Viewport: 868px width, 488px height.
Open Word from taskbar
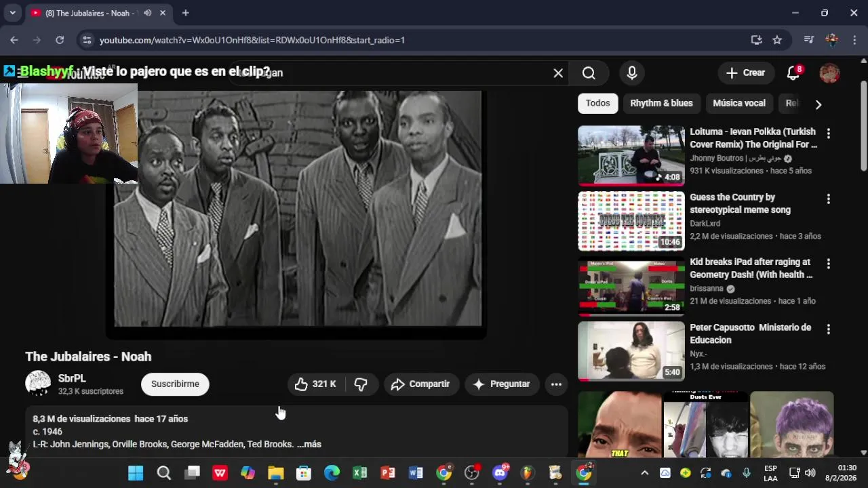pyautogui.click(x=416, y=473)
